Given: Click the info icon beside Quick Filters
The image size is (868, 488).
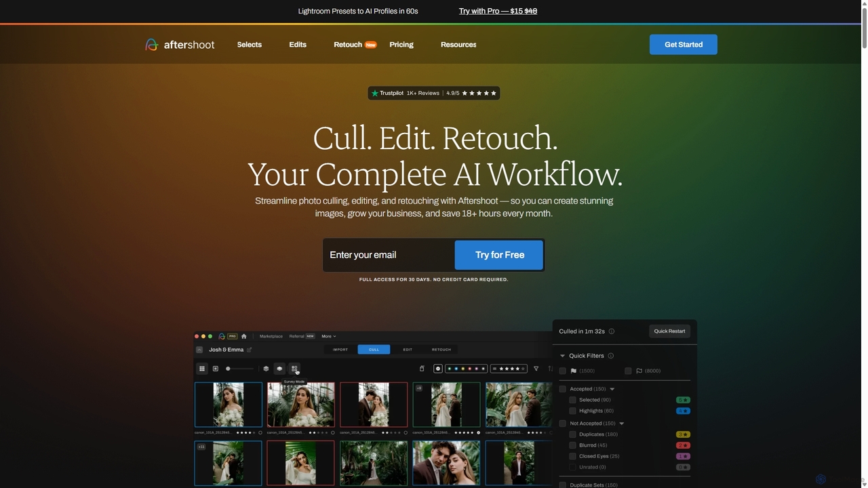Looking at the screenshot, I should click(x=611, y=356).
